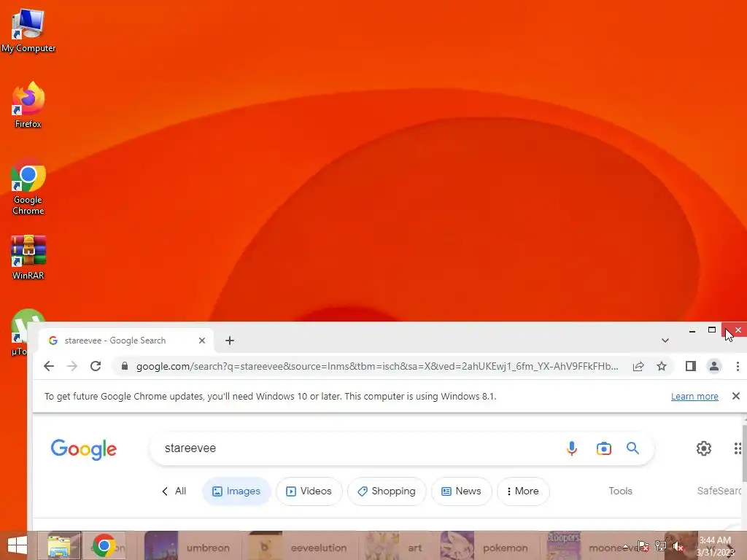Click the Chrome taskbar button

coord(104,545)
